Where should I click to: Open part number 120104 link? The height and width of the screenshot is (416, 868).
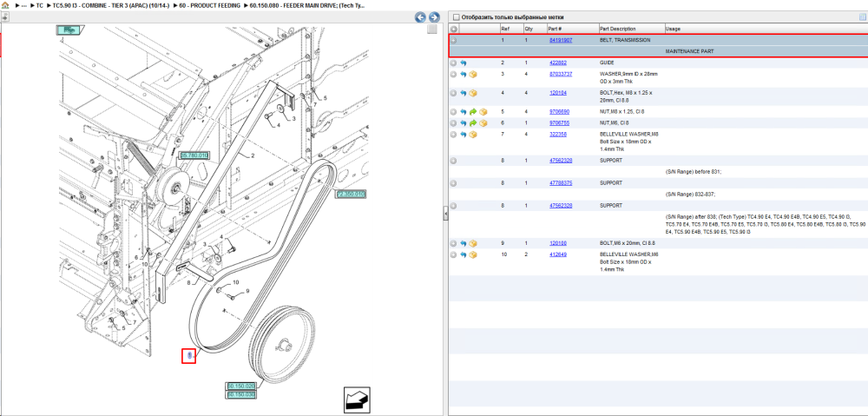point(558,93)
